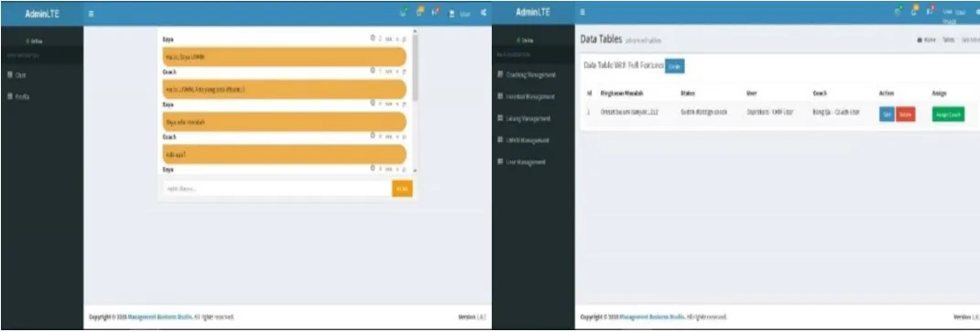Click first Saya message bubble 'Hallo, Saya UMKM'
The width and height of the screenshot is (980, 332).
coord(284,57)
